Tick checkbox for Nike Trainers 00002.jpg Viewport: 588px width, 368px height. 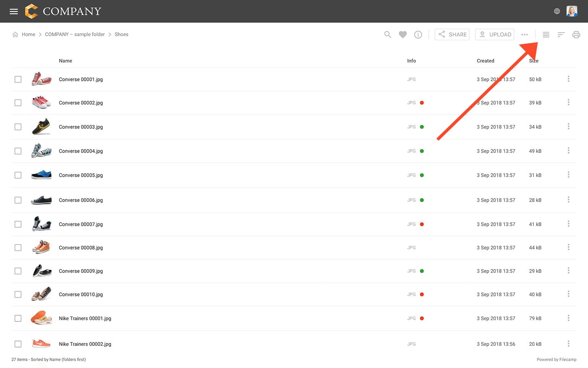18,344
